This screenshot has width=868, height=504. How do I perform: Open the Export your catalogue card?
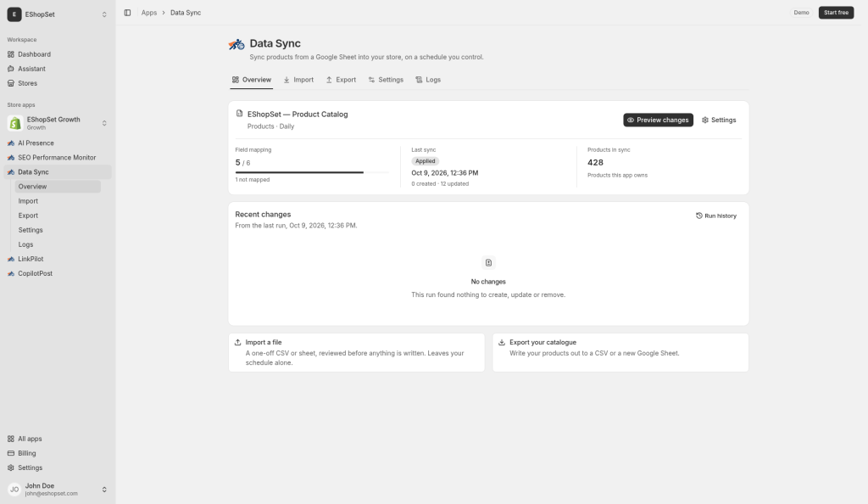coord(620,352)
